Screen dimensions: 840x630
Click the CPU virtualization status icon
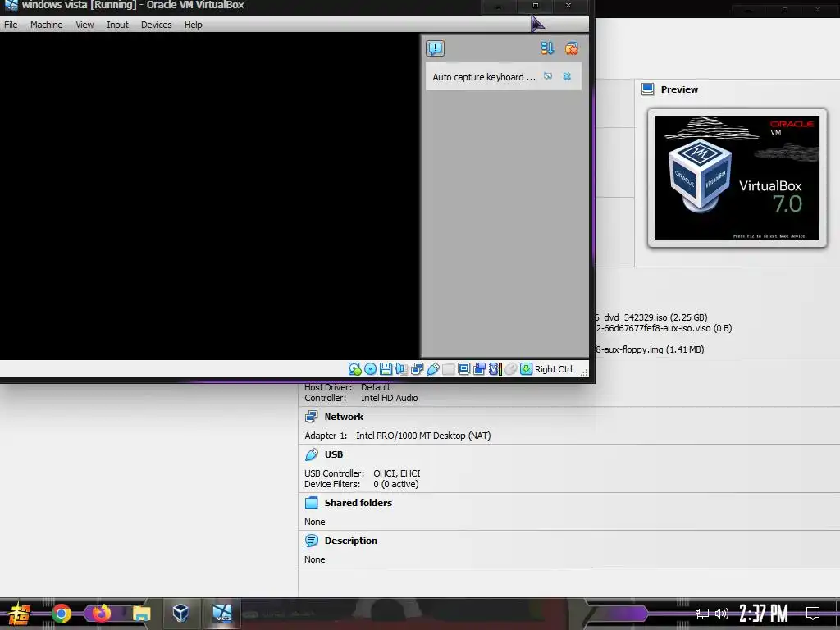(495, 369)
